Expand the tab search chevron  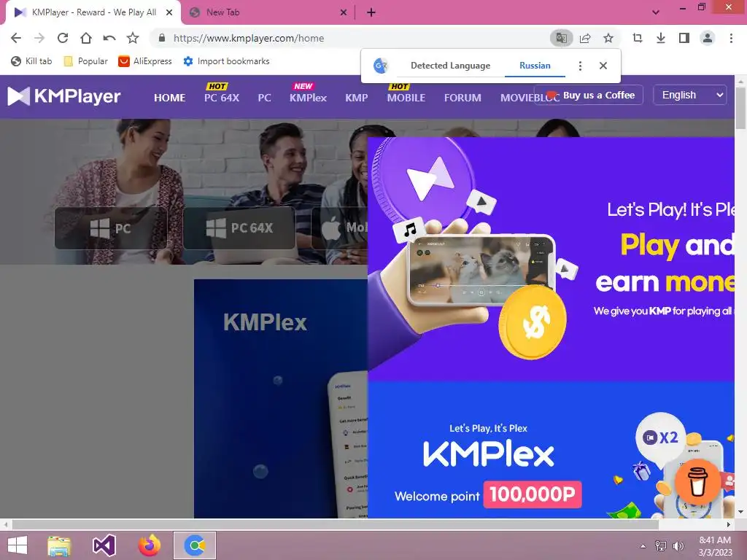tap(656, 12)
